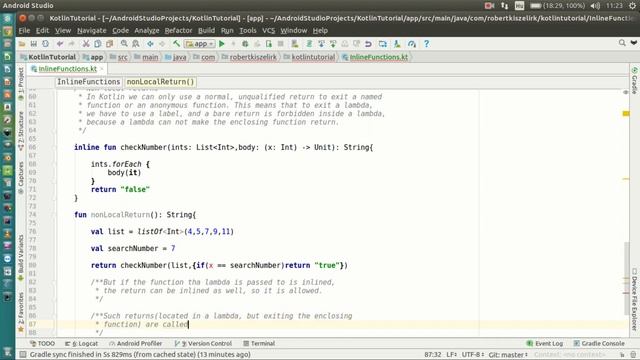Click the nonLocalReturn() structure breadcrumb
This screenshot has height=360, width=640.
[160, 82]
